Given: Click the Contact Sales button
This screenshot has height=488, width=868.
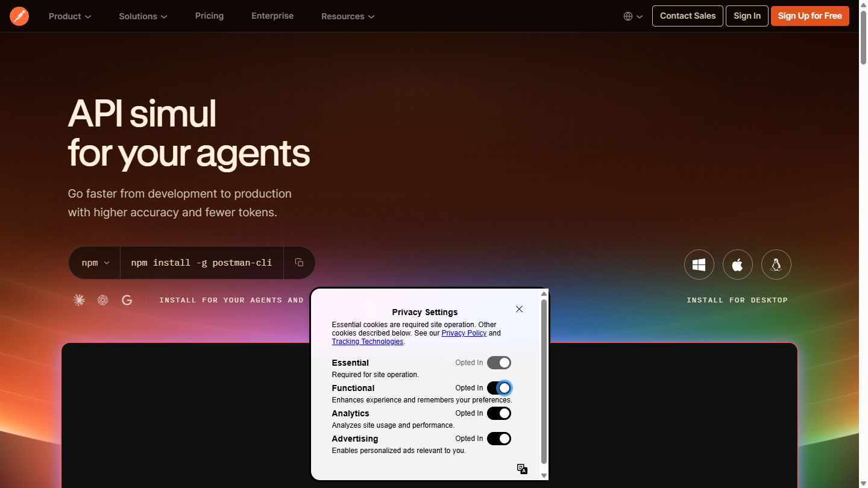Looking at the screenshot, I should pyautogui.click(x=688, y=16).
